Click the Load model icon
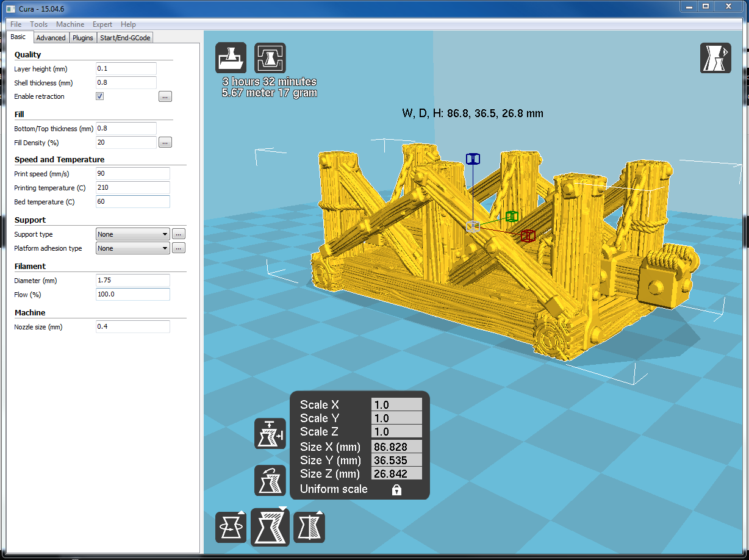 pos(231,58)
